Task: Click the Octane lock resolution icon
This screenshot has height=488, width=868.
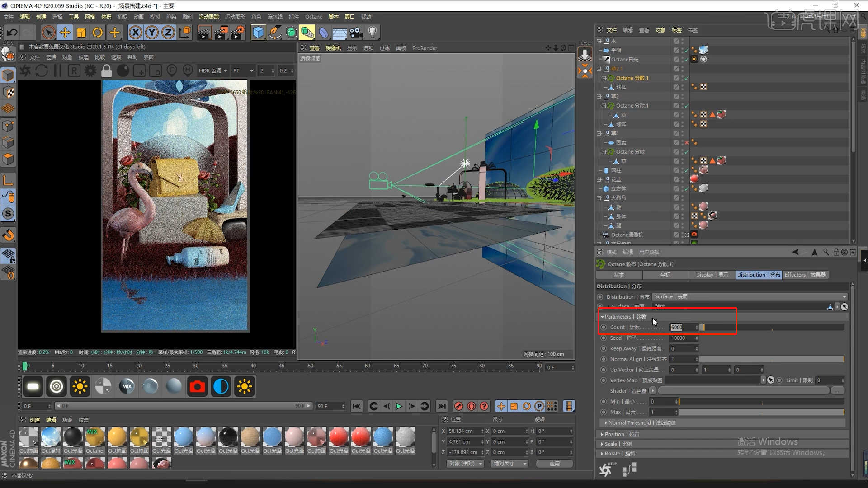Action: click(107, 71)
